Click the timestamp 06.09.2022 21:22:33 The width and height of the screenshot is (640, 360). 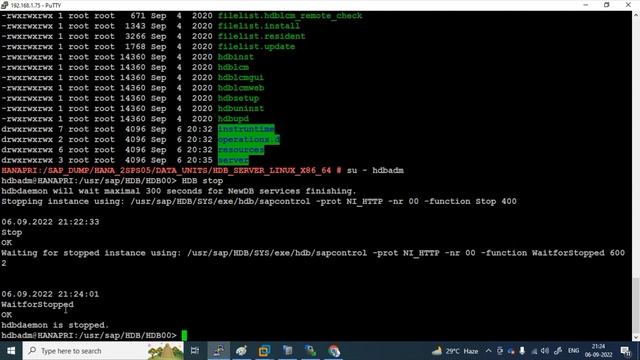50,222
